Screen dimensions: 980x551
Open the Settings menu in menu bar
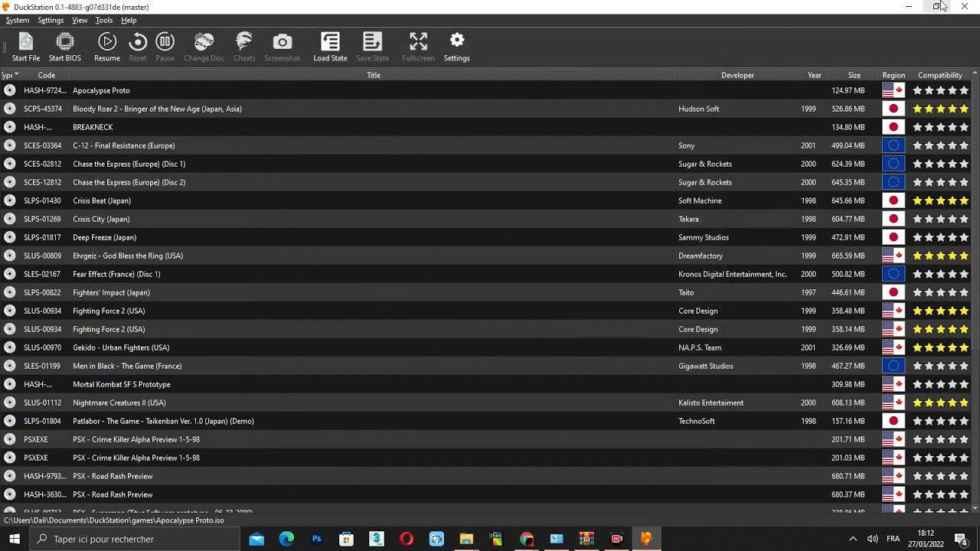[x=51, y=20]
